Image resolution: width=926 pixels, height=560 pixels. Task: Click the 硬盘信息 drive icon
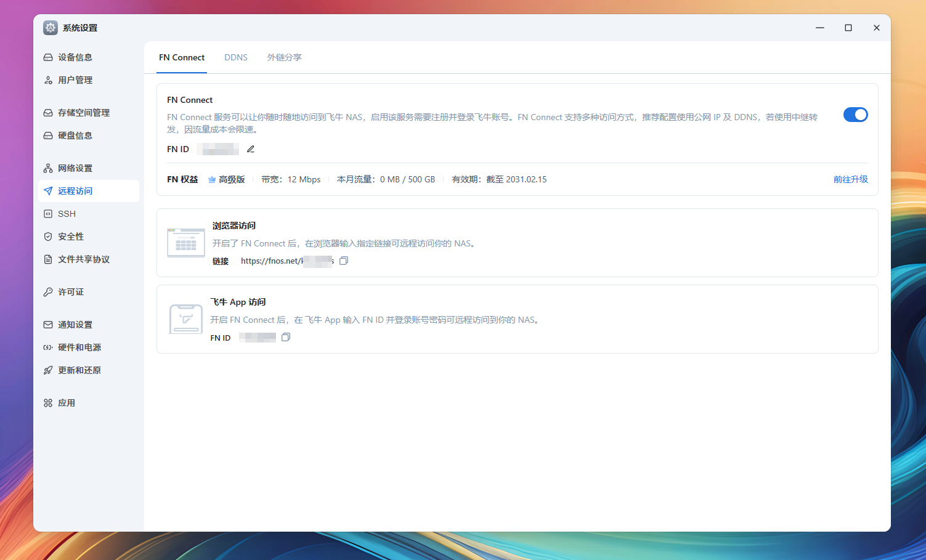tap(49, 135)
